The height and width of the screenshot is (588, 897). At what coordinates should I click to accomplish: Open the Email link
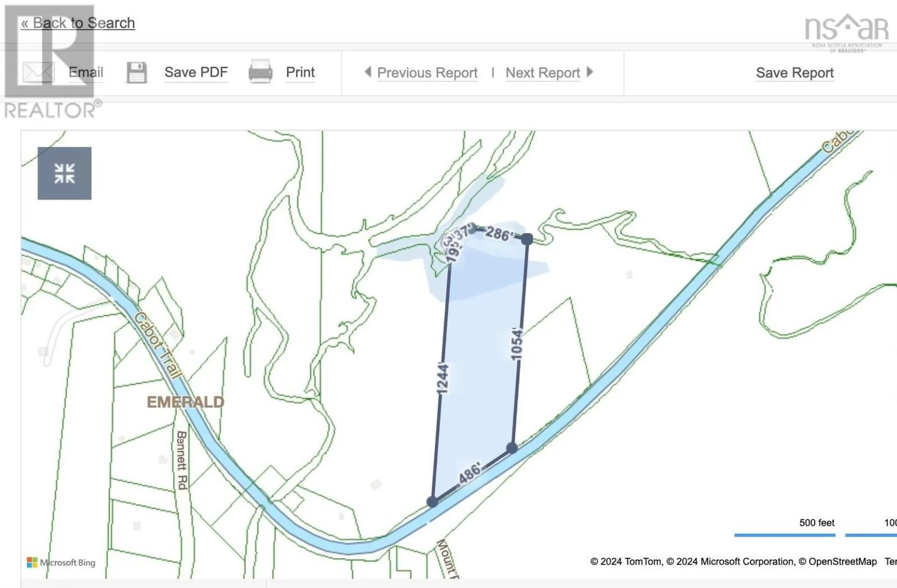(x=86, y=72)
